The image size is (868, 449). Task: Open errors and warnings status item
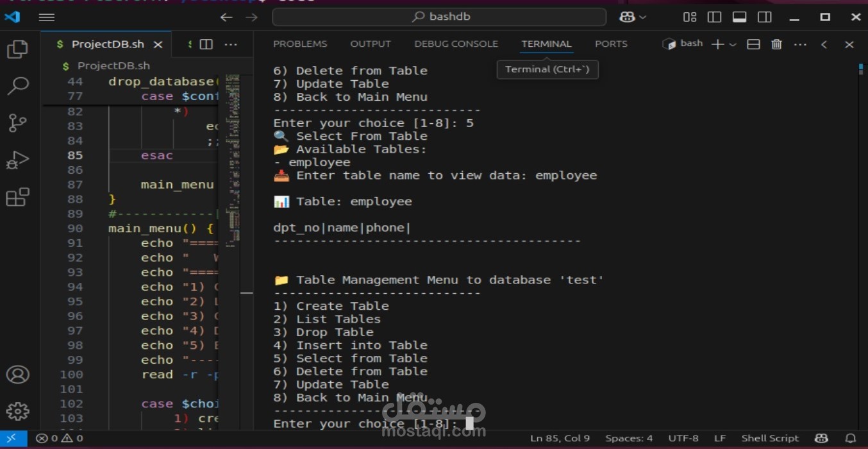(x=60, y=439)
